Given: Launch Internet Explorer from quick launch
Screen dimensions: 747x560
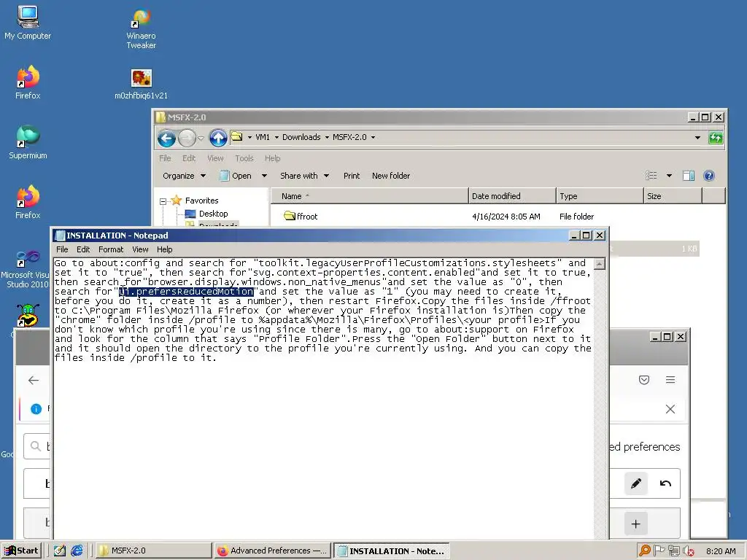Looking at the screenshot, I should pyautogui.click(x=77, y=551).
